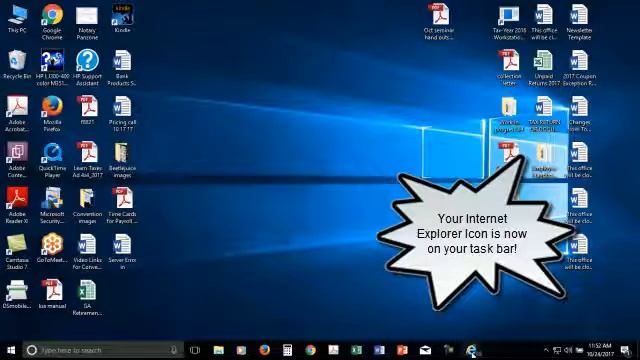The image size is (640, 360).
Task: Select Unpaid Returns 2017 spreadsheet
Action: [544, 68]
